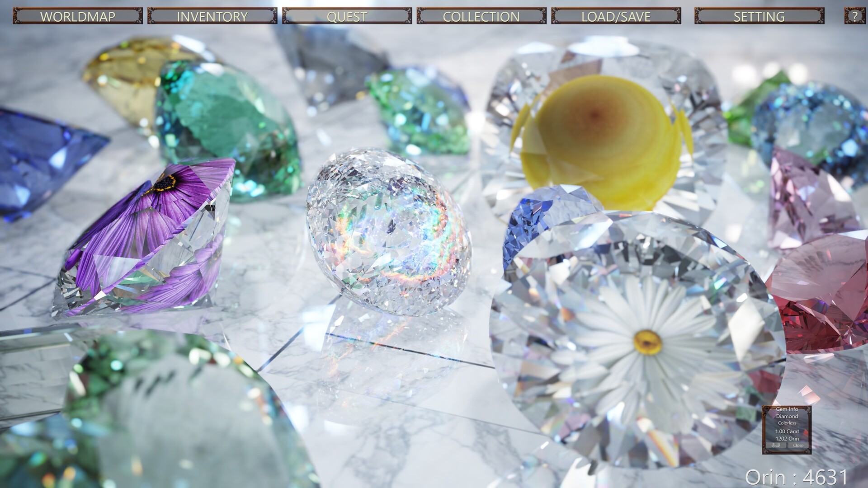
Task: Open the INVENTORY screen
Action: [x=212, y=16]
